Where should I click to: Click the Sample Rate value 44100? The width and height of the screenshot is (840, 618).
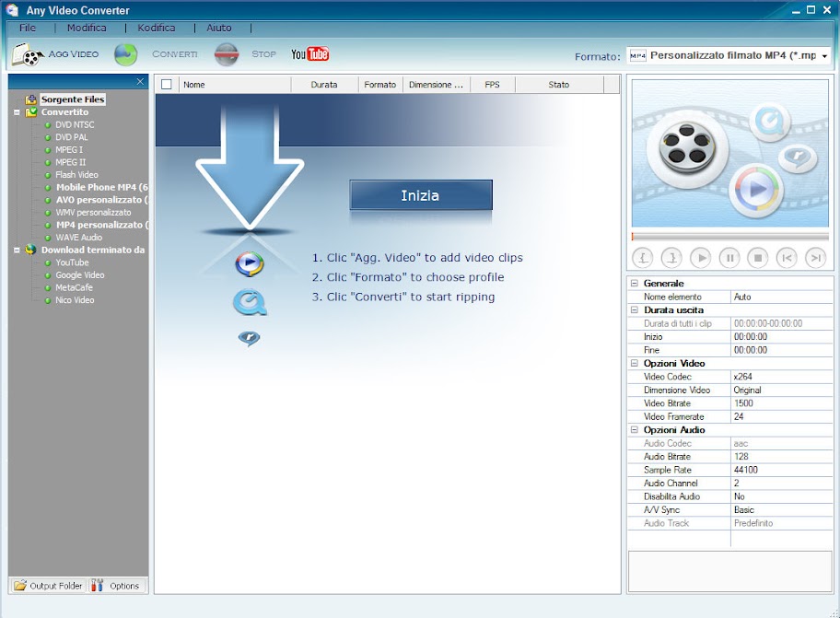click(x=782, y=470)
